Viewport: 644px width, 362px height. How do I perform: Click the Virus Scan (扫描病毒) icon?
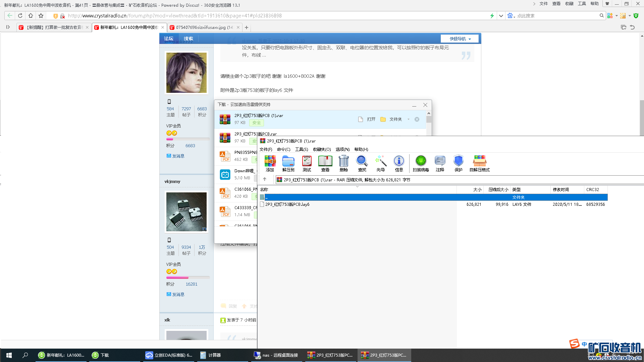[421, 163]
